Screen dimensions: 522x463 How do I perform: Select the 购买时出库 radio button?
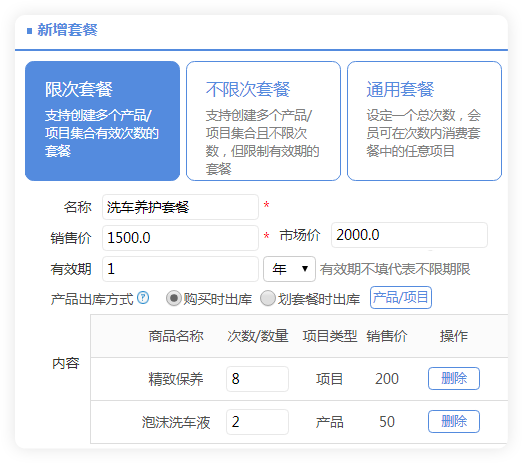(x=174, y=298)
